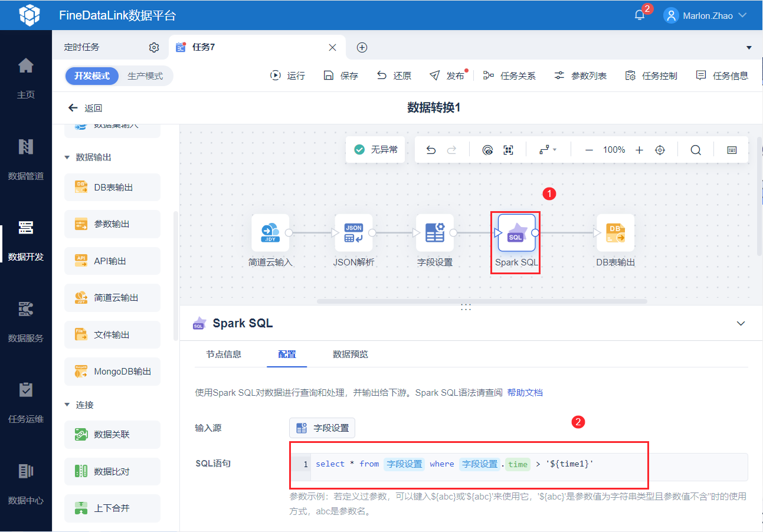Select the DB表输出 node on canvas
Screen dimensions: 763x532
[x=615, y=233]
